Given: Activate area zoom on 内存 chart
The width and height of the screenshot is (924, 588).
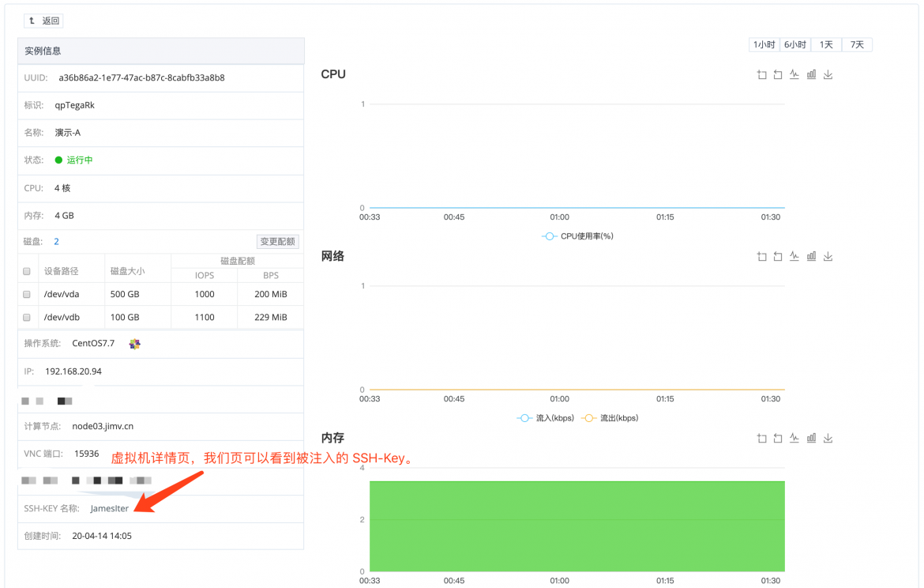Looking at the screenshot, I should (761, 438).
